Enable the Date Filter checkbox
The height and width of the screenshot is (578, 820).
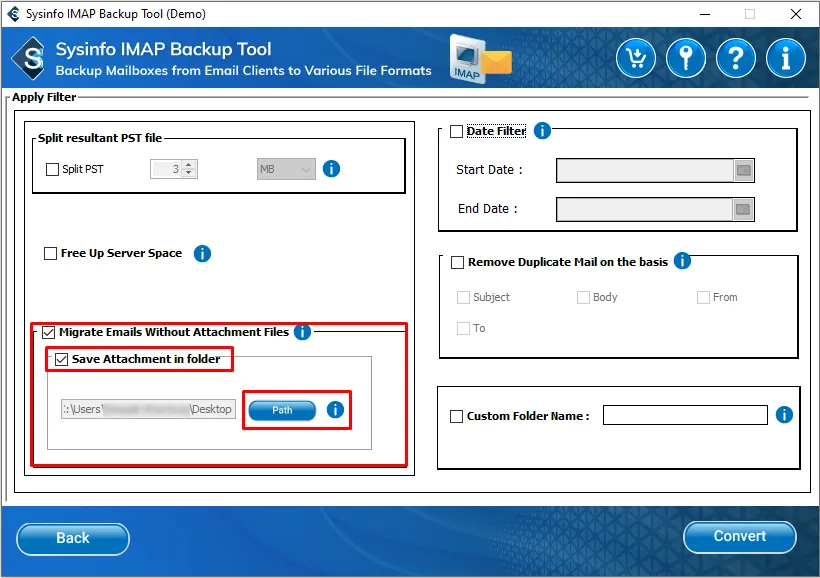[x=457, y=131]
